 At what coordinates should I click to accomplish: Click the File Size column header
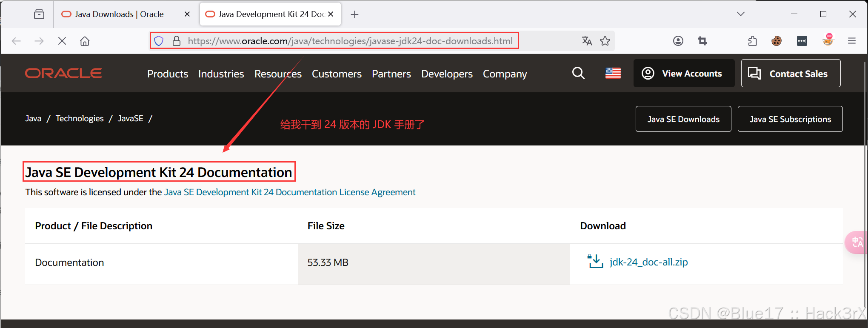click(x=326, y=226)
